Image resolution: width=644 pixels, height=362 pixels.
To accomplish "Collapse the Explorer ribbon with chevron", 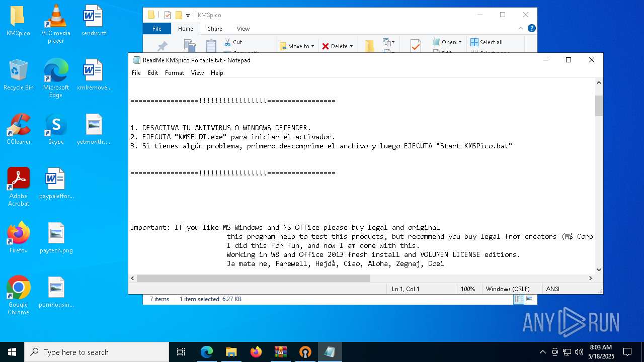I will pos(521,29).
